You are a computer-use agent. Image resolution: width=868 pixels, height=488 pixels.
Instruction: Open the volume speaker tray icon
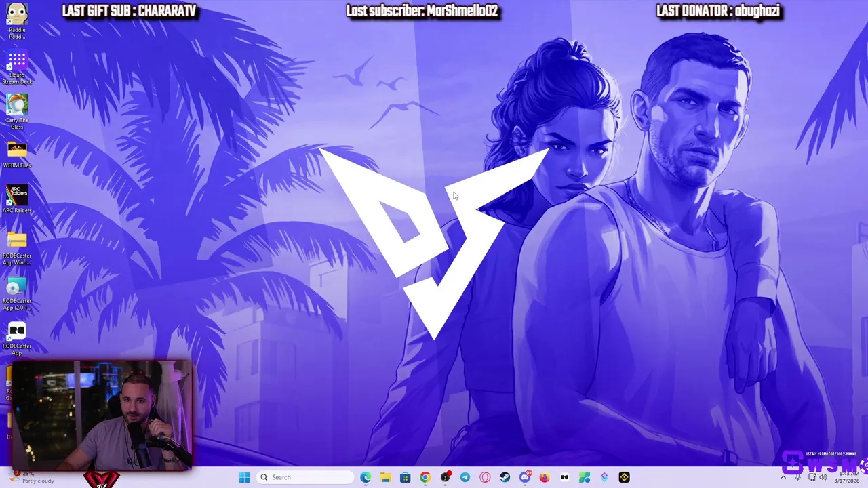point(823,477)
